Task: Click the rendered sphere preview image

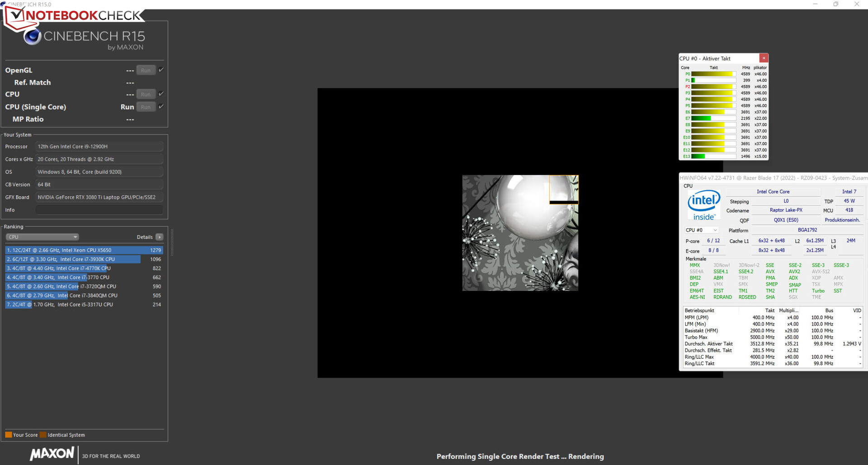Action: [x=520, y=233]
